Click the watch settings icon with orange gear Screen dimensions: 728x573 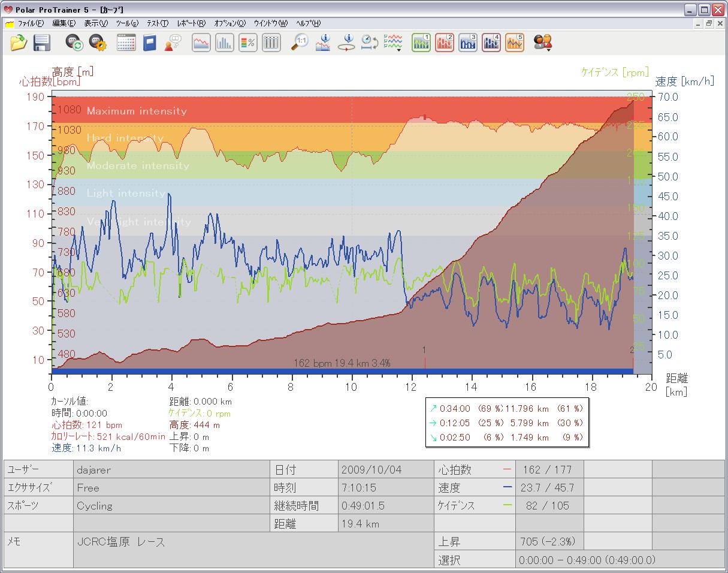click(x=97, y=43)
